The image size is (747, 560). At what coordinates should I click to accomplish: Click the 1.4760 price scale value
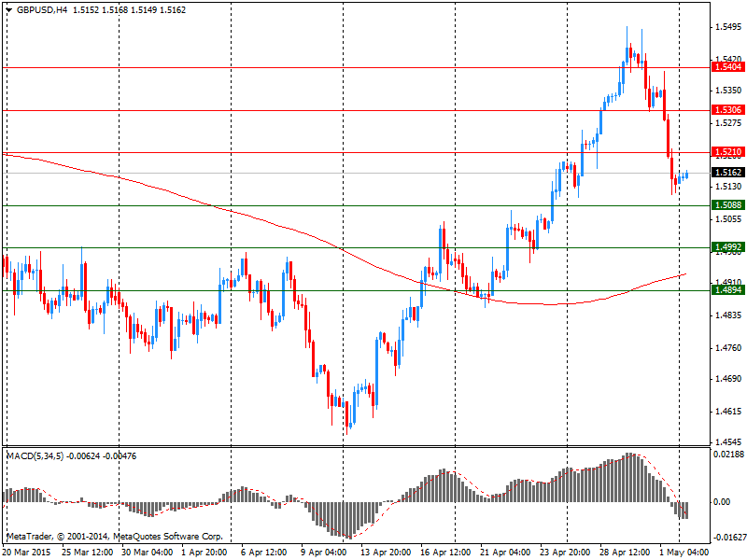(728, 348)
